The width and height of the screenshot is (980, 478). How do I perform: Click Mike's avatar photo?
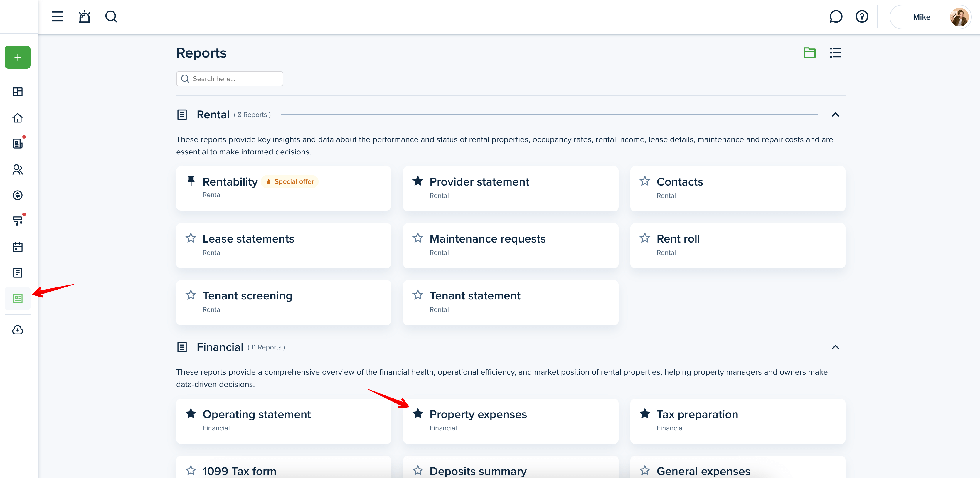pos(959,17)
